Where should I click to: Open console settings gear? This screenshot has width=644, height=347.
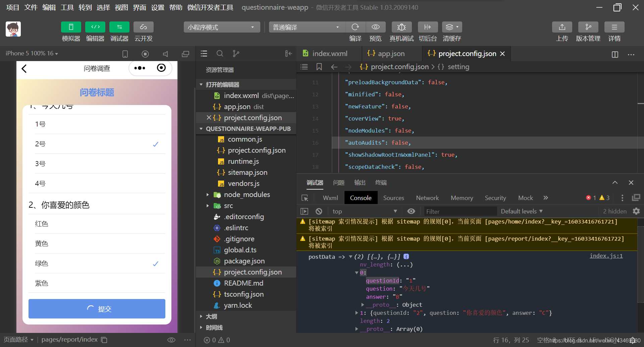[x=636, y=211]
